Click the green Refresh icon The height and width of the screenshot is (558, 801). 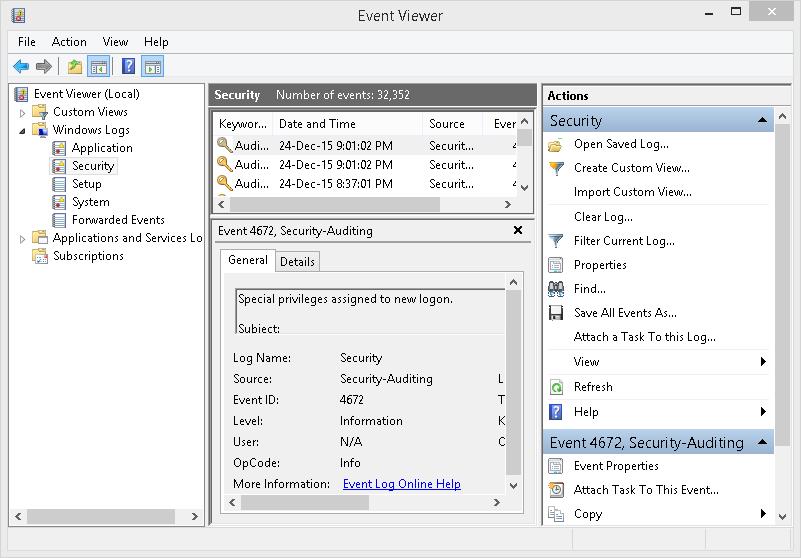556,387
